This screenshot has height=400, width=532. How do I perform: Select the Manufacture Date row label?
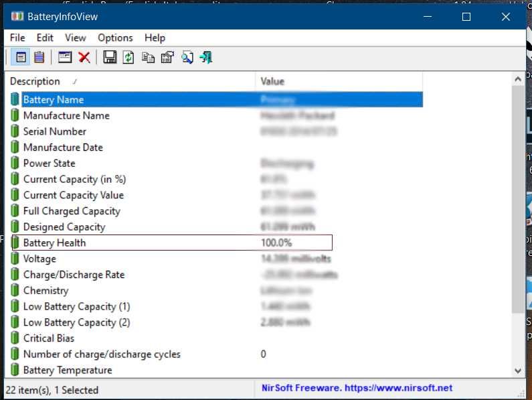click(x=63, y=147)
